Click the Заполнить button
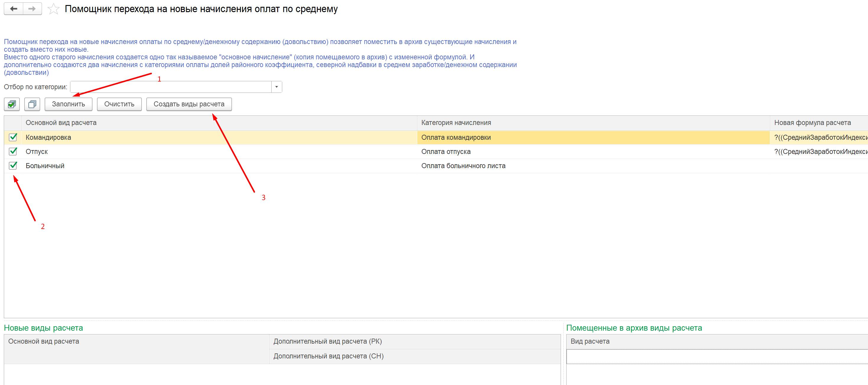This screenshot has height=385, width=868. pos(68,104)
